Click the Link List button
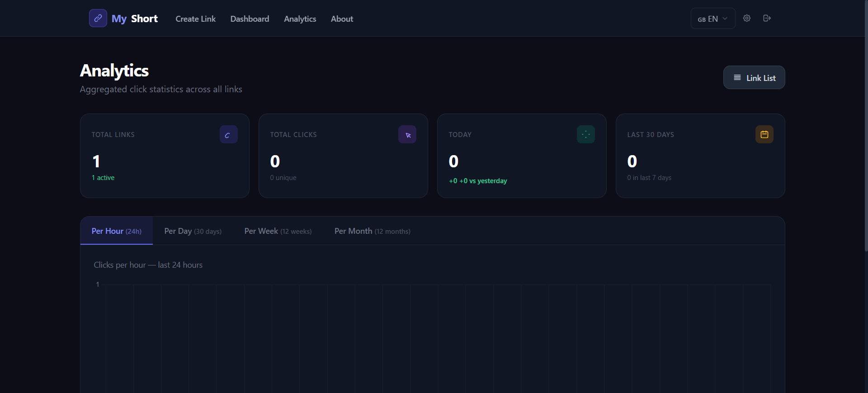Viewport: 868px width, 393px height. point(754,77)
